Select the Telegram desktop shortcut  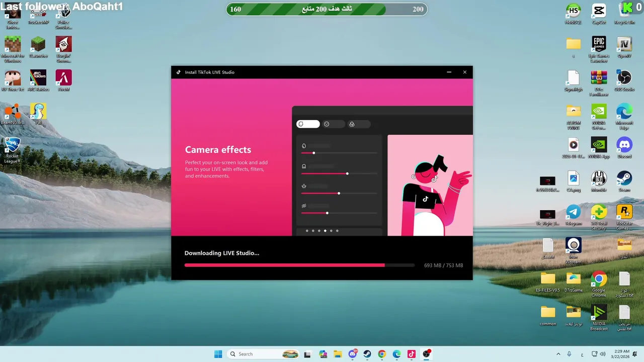[573, 215]
